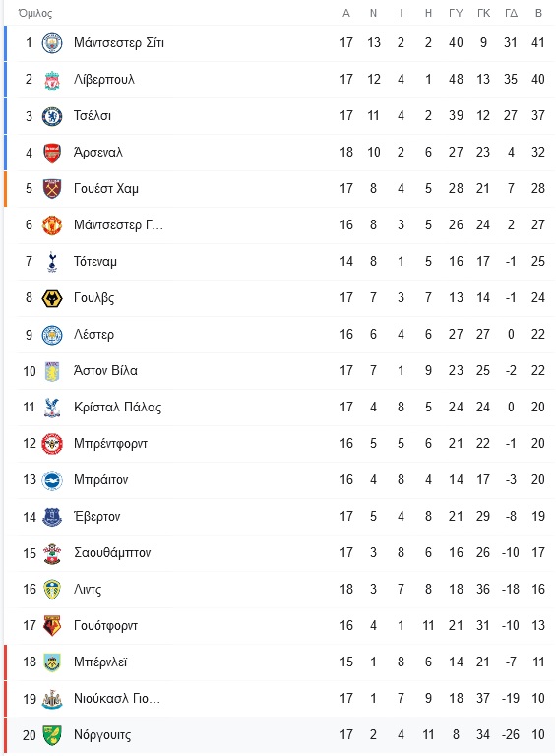Image resolution: width=556 pixels, height=756 pixels.
Task: Click the Chelsea club crest
Action: [x=52, y=116]
